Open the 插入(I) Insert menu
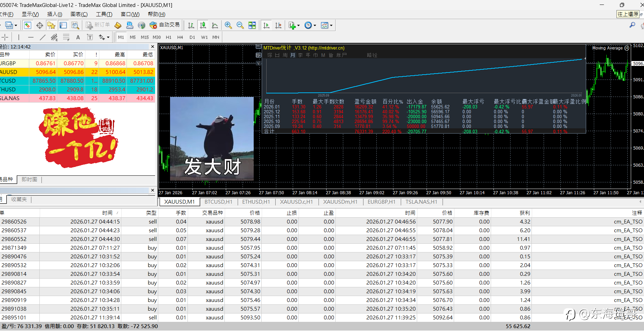This screenshot has width=644, height=333. point(55,14)
